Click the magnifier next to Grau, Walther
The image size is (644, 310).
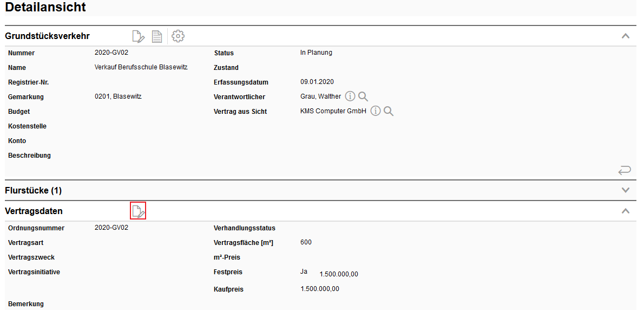coord(363,96)
